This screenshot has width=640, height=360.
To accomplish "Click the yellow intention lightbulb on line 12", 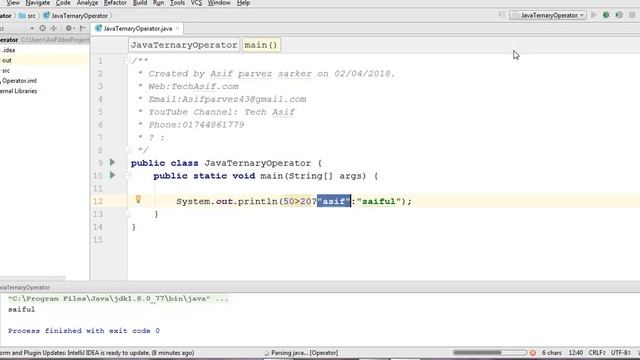I will click(138, 199).
